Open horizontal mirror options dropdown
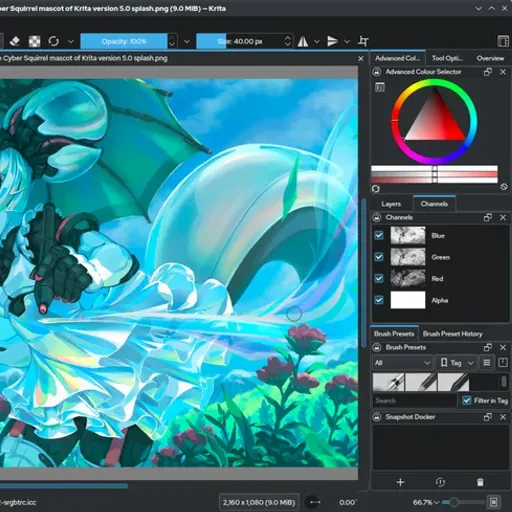512x512 pixels. 317,42
